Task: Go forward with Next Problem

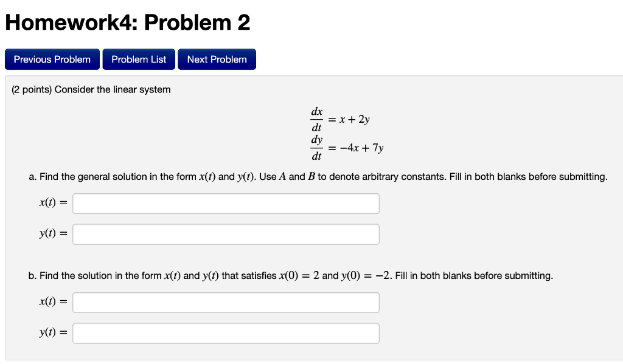Action: click(217, 59)
